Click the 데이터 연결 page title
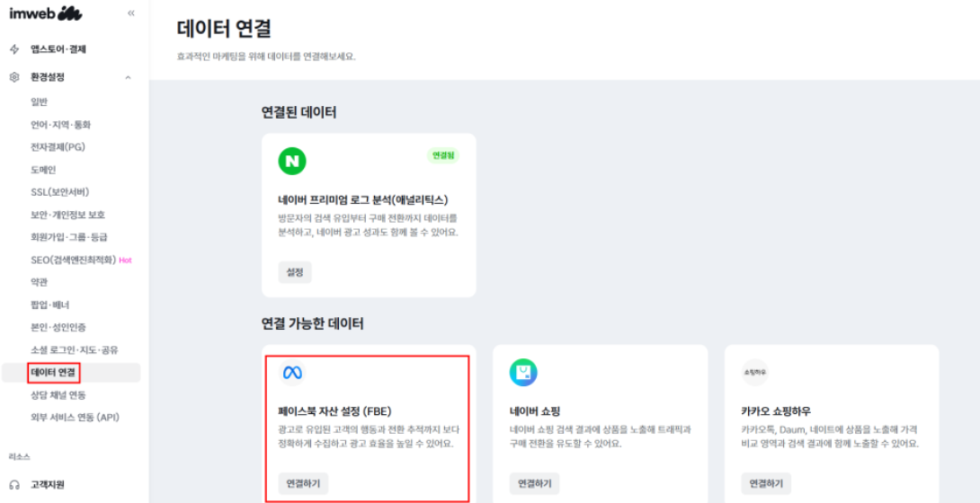980x503 pixels. pyautogui.click(x=224, y=30)
